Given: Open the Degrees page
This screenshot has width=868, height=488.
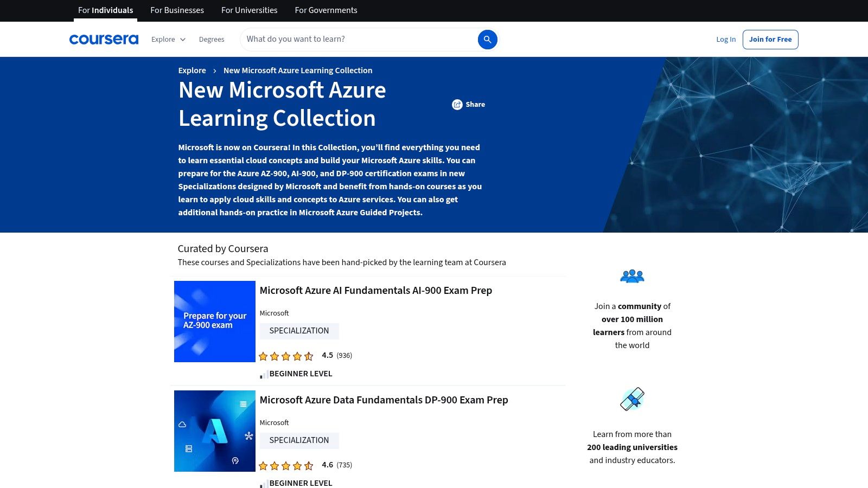Looking at the screenshot, I should click(x=212, y=39).
